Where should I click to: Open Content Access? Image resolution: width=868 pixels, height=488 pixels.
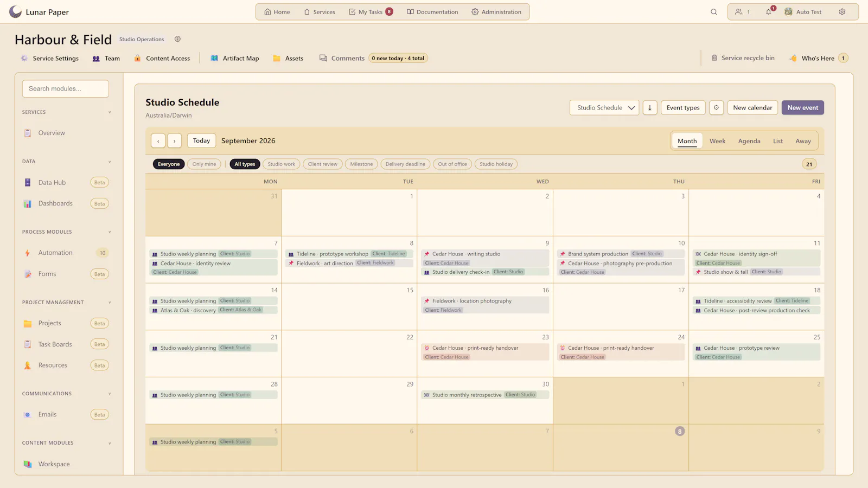tap(162, 59)
